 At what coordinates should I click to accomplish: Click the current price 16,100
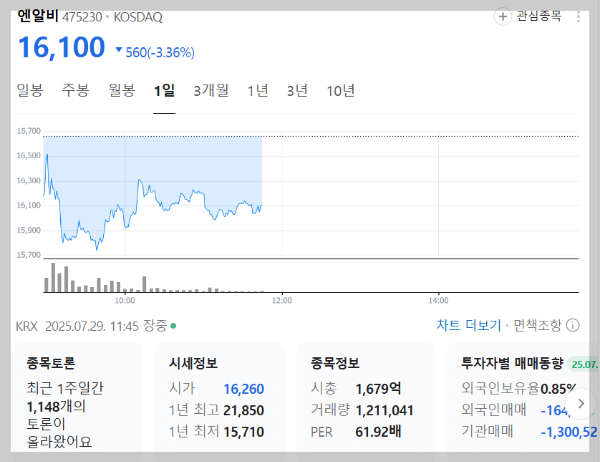pyautogui.click(x=62, y=47)
